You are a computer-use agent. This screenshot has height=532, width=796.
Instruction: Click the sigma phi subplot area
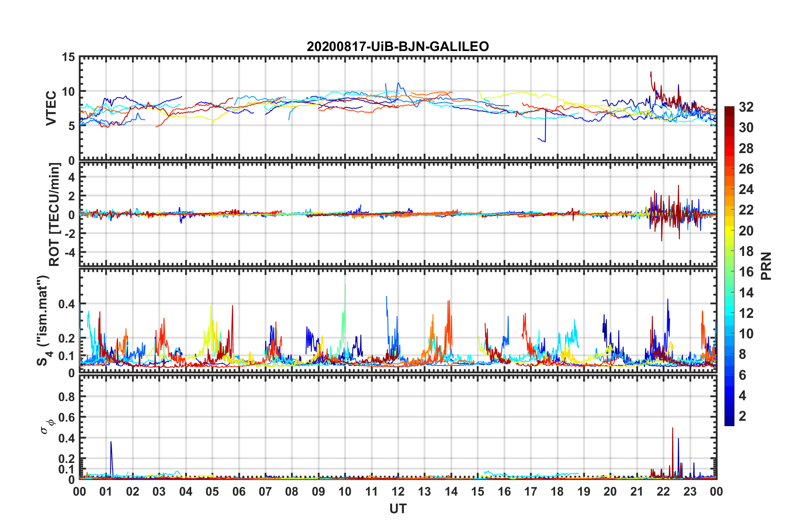pyautogui.click(x=398, y=427)
